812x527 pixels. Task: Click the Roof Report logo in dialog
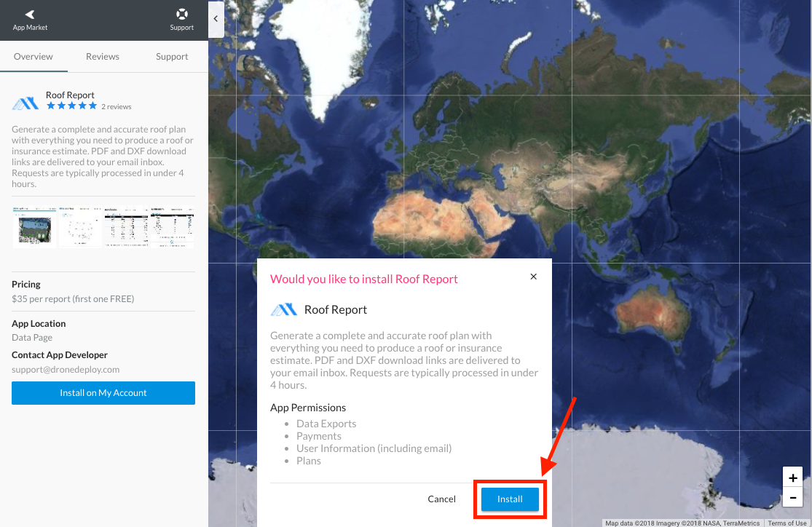[x=284, y=309]
